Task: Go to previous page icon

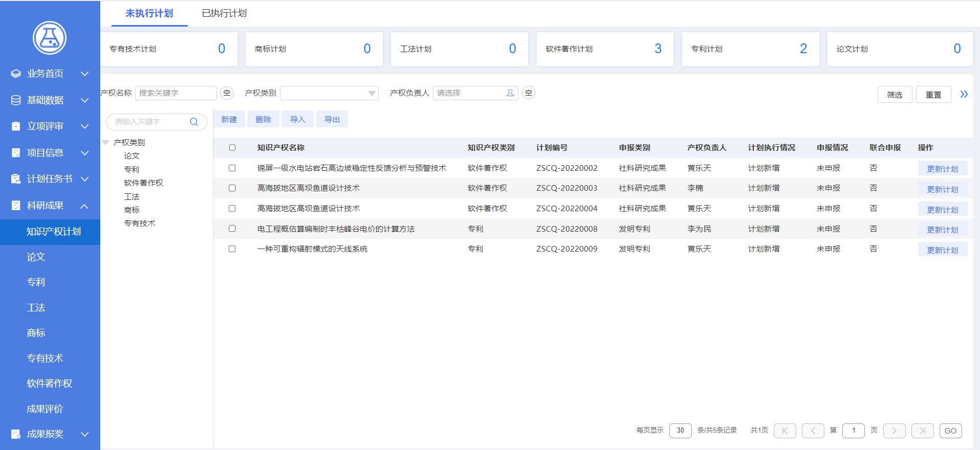Action: click(x=813, y=431)
